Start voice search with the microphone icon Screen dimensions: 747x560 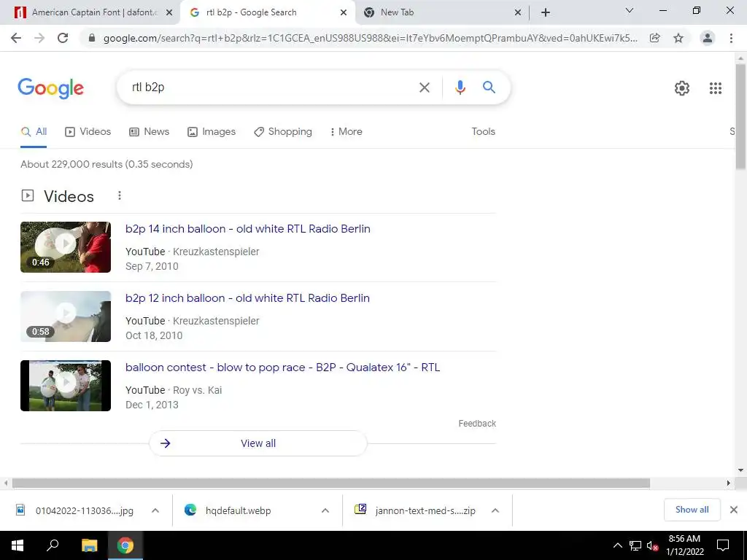[460, 87]
